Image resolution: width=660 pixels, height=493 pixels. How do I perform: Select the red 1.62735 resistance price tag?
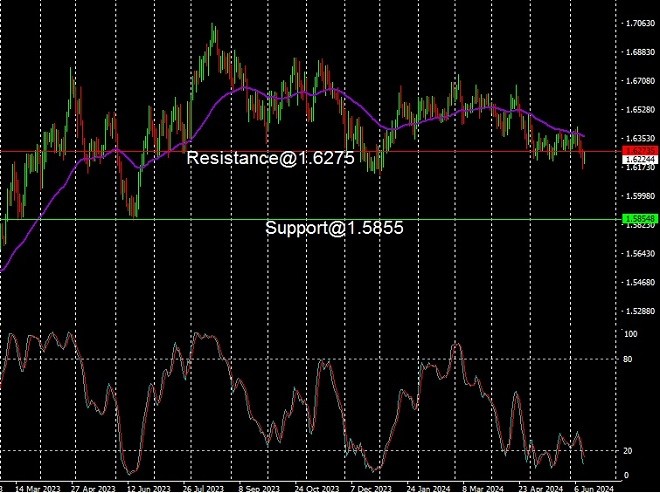pyautogui.click(x=640, y=151)
